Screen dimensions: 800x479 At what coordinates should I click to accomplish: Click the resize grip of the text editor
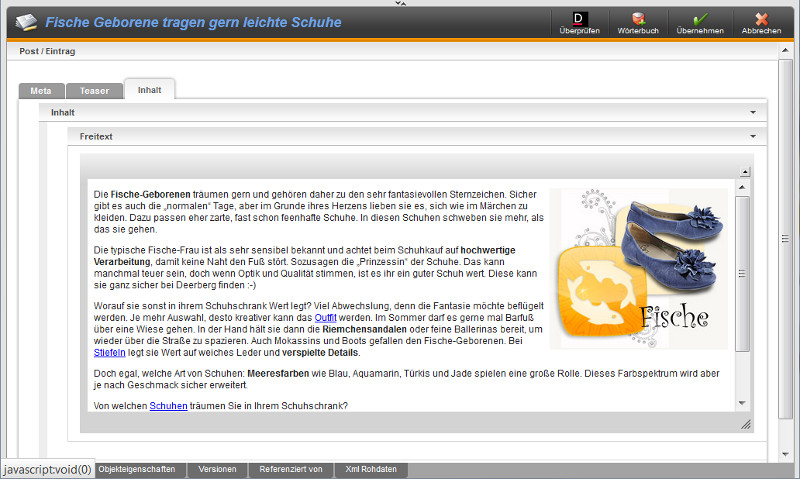[x=745, y=425]
